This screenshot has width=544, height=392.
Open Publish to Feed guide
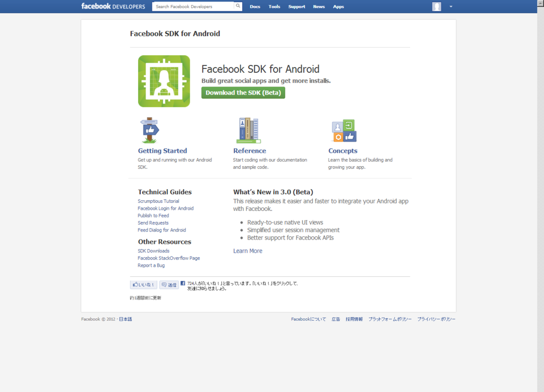[x=154, y=216]
